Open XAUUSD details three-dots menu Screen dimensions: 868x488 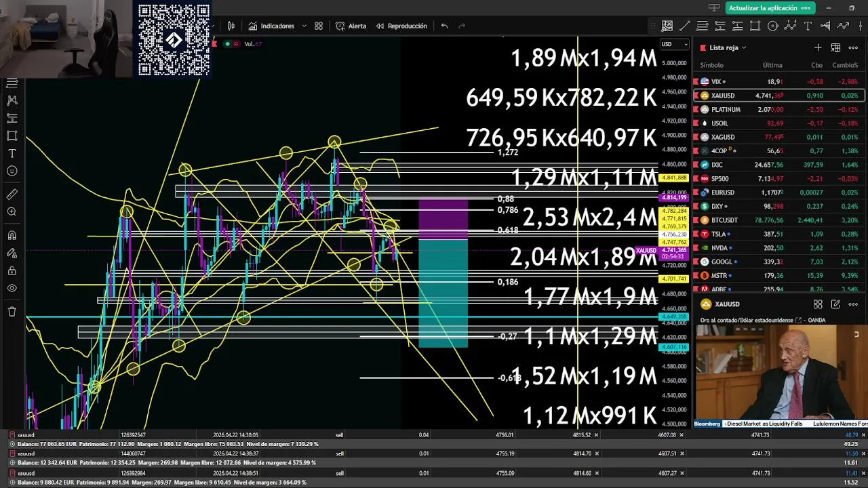click(x=854, y=304)
